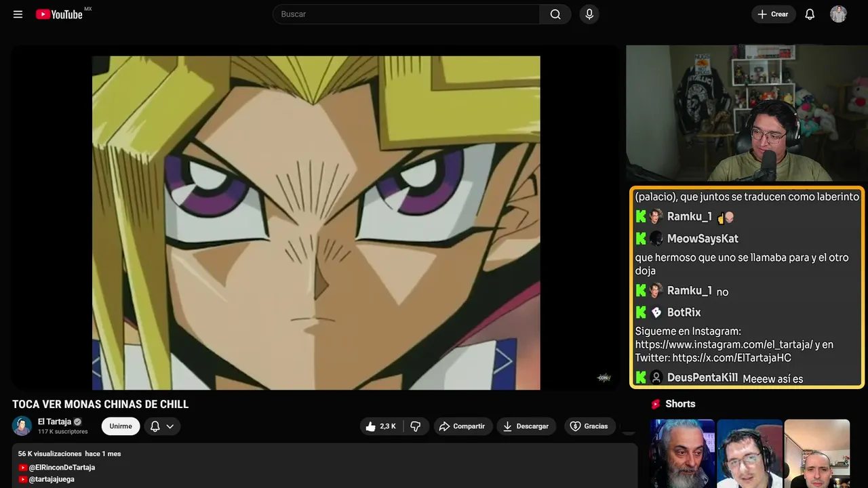Like the video with 2,3 K likes

coord(380,426)
